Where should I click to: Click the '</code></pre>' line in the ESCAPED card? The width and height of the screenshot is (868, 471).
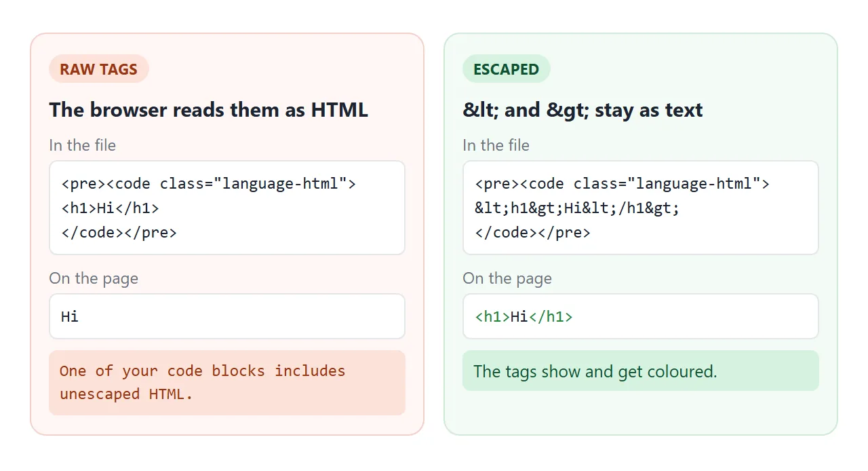pos(532,232)
